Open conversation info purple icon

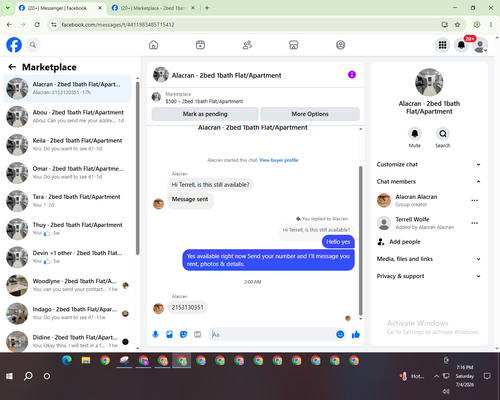pyautogui.click(x=352, y=75)
